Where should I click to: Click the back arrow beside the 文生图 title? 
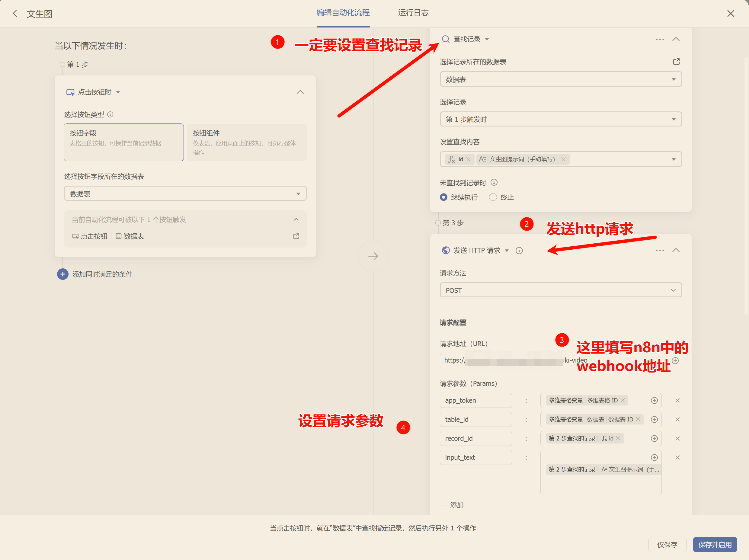pyautogui.click(x=15, y=13)
